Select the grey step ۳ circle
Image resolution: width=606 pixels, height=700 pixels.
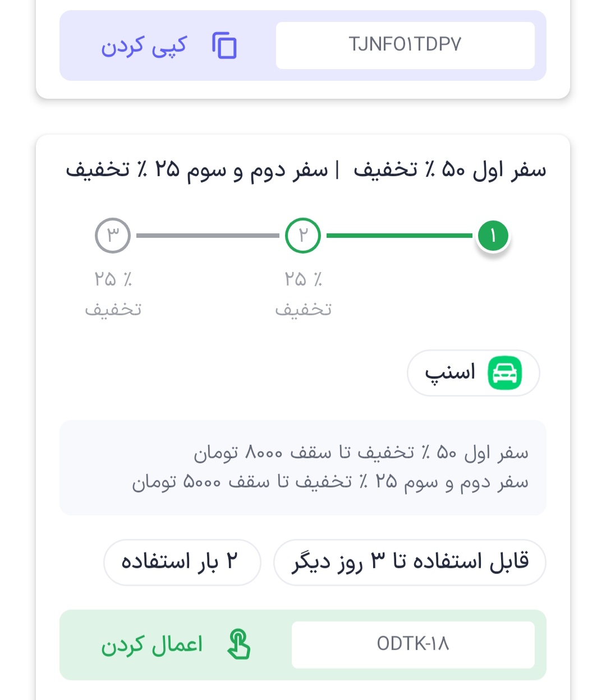(113, 236)
